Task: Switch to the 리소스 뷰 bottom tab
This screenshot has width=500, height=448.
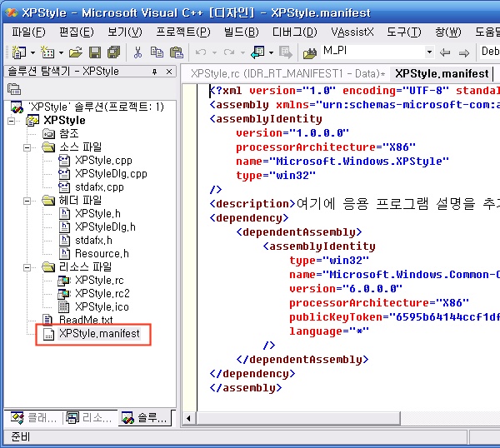Action: click(89, 417)
